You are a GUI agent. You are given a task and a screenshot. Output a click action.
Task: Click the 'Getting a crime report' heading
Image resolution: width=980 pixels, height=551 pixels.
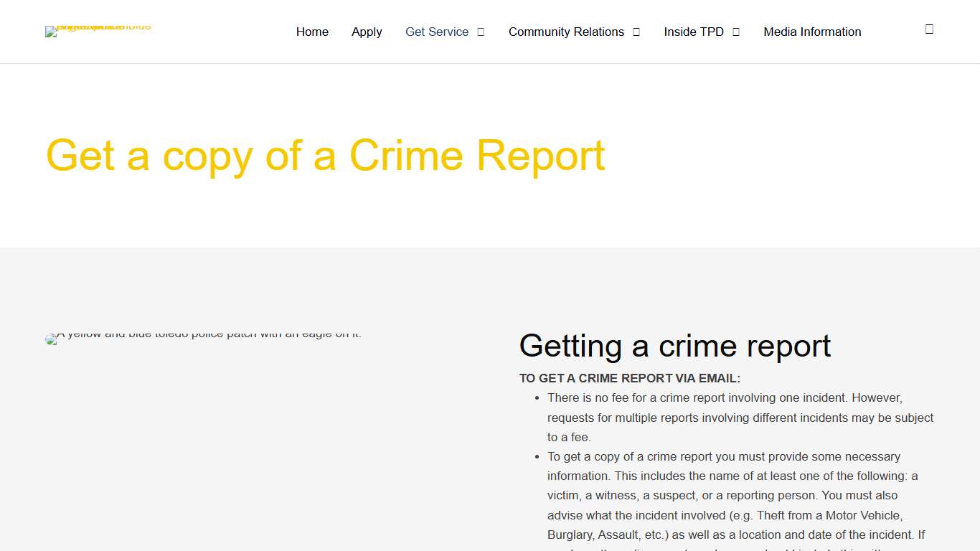[x=674, y=346]
